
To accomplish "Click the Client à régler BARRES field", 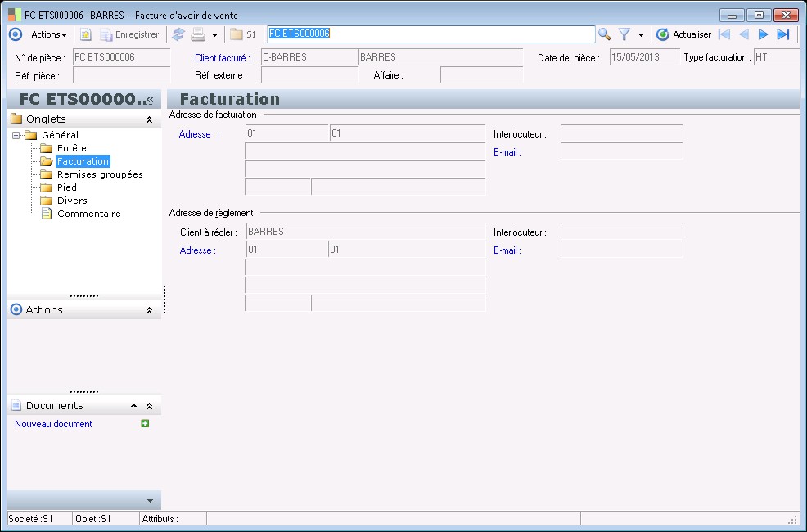I will (365, 232).
